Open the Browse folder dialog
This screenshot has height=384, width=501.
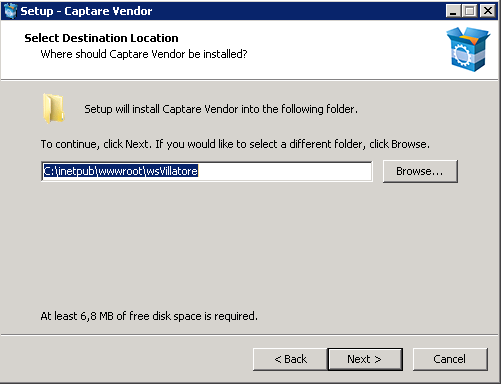click(420, 171)
